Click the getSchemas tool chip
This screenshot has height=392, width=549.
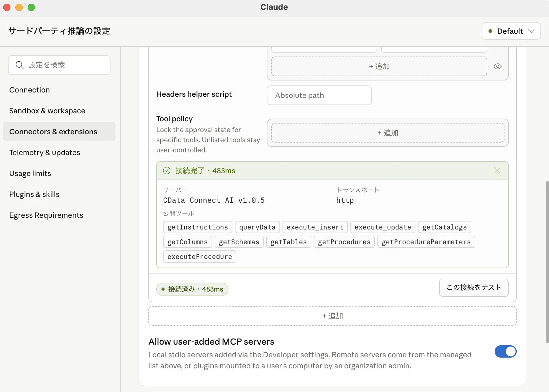pyautogui.click(x=239, y=242)
